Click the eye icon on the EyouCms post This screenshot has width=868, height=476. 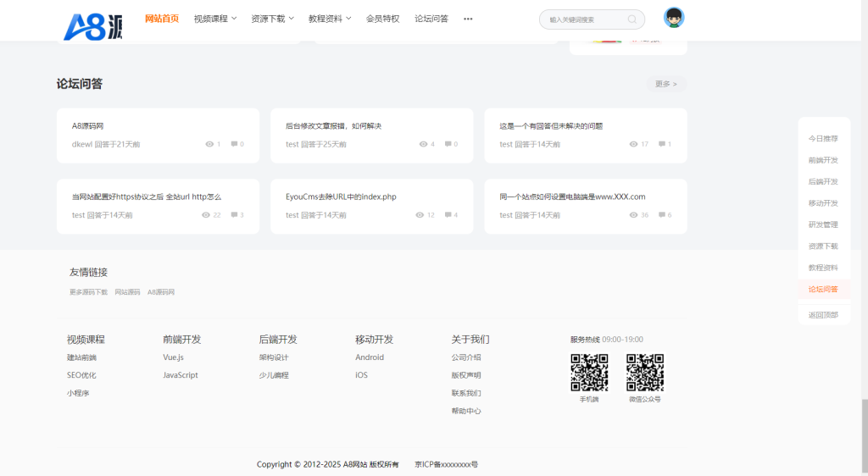point(420,215)
